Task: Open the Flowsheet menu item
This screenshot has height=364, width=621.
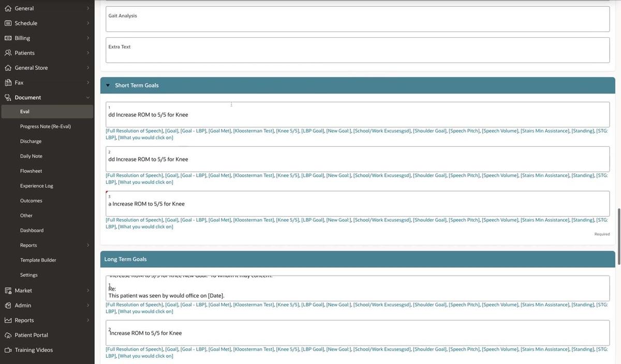Action: click(31, 171)
